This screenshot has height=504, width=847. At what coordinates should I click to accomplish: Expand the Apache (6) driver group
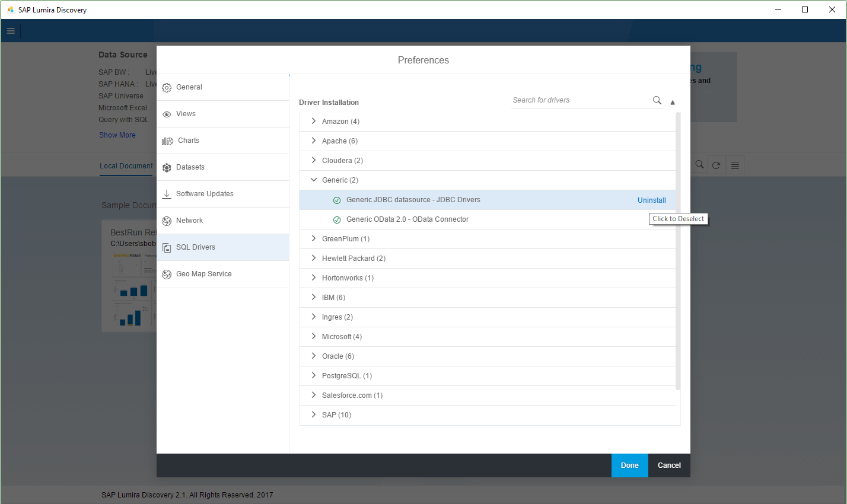click(x=314, y=141)
